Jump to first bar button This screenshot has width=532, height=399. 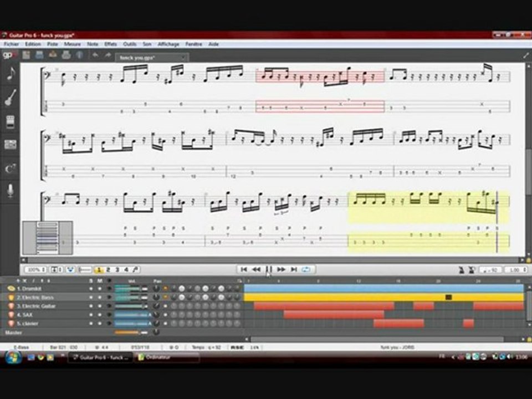(x=244, y=269)
